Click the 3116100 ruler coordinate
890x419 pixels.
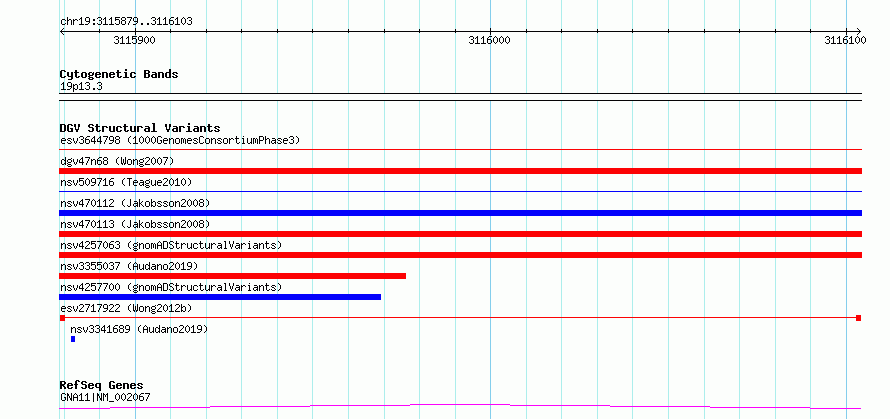point(845,40)
